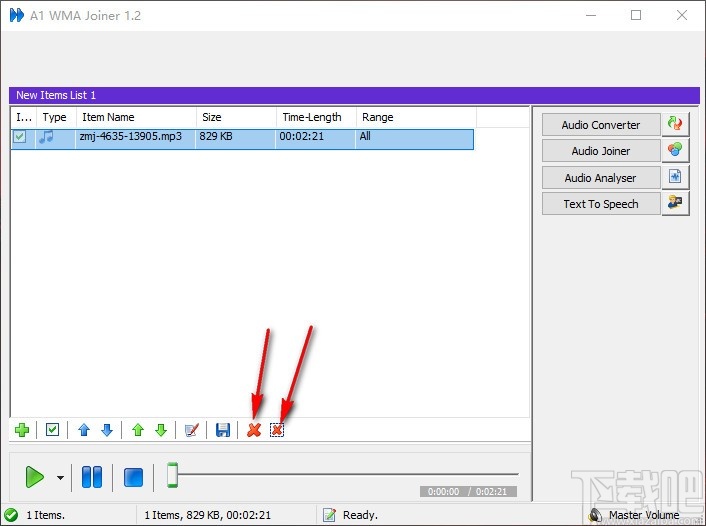
Task: Click the green down arrow icon
Action: point(161,430)
